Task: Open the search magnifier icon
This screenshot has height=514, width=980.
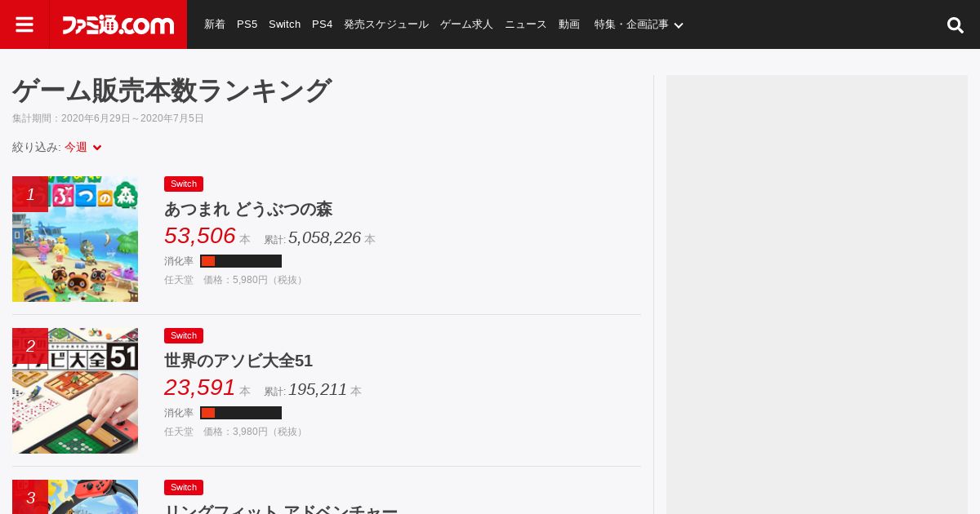Action: [955, 25]
